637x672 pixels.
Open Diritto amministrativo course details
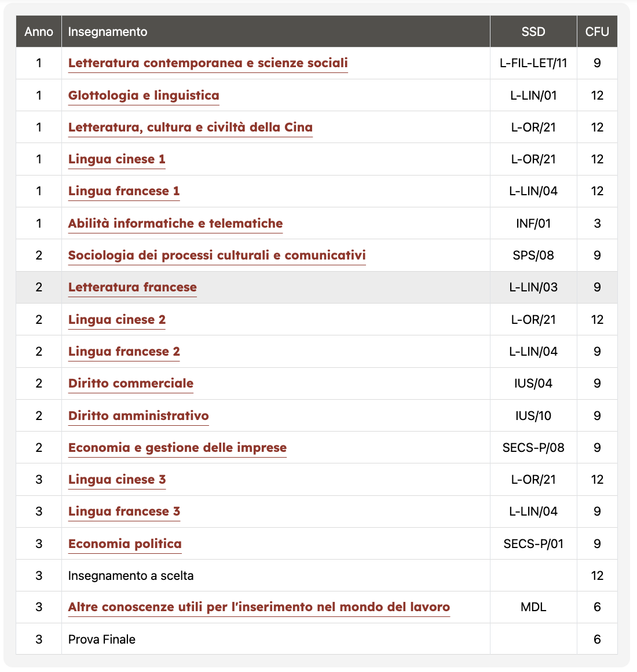pos(138,416)
